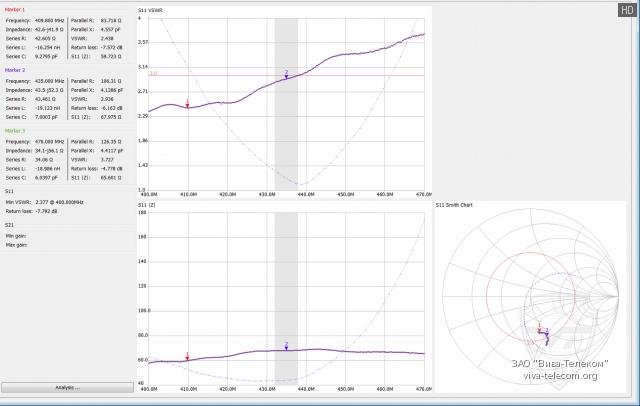Click the gray band in VSWR chart
Image resolution: width=640 pixels, height=406 pixels.
point(286,140)
